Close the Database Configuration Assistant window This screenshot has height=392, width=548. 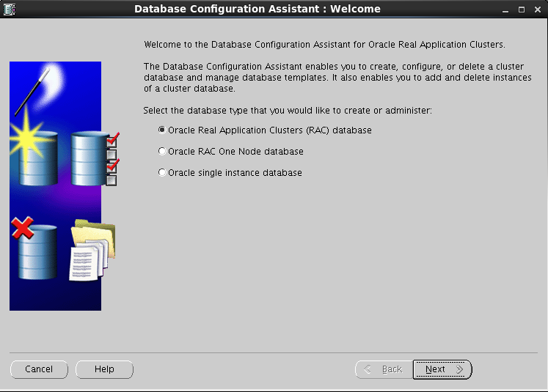coord(538,10)
